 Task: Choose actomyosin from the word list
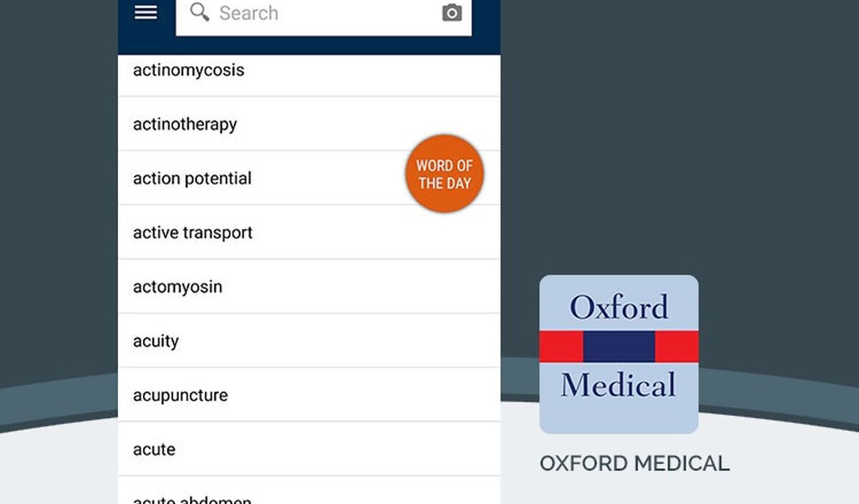309,286
